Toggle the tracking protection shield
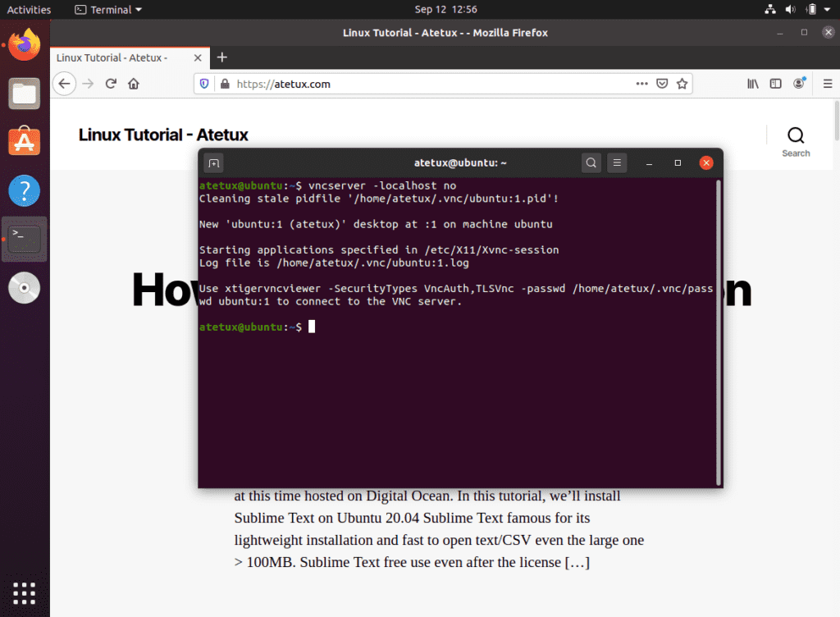This screenshot has width=840, height=617. (x=203, y=83)
